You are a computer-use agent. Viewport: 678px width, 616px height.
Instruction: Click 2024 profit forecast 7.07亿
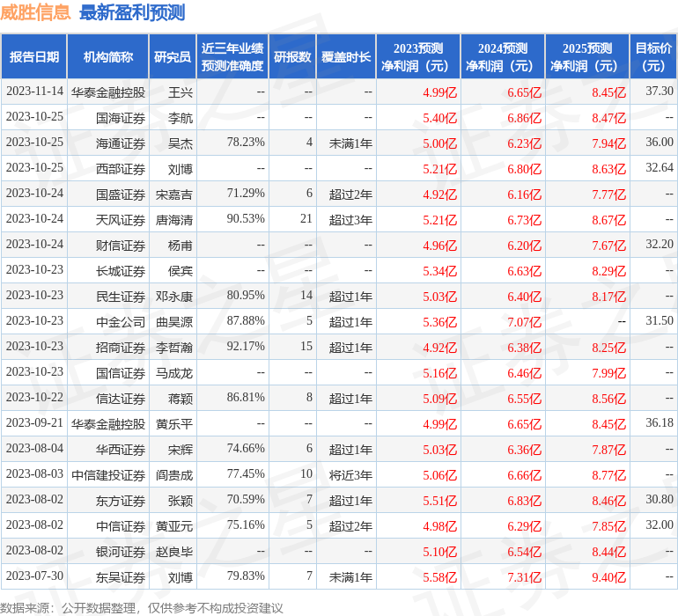(525, 321)
